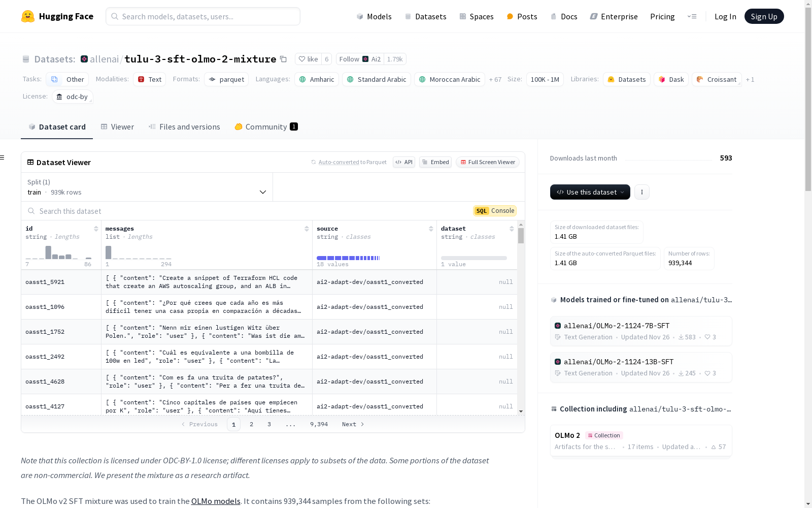Screen dimensions: 812x508
Task: Open the OLMo 2 collection card
Action: [641, 441]
